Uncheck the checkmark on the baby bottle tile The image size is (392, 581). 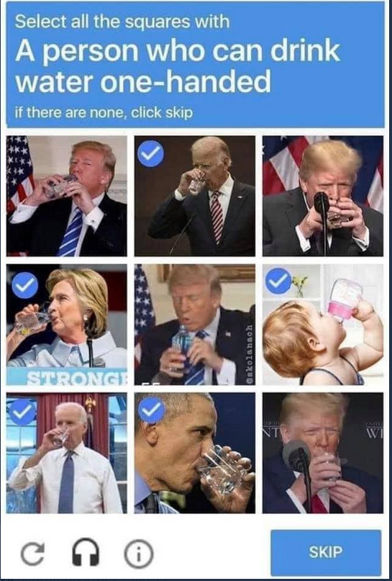tap(278, 281)
